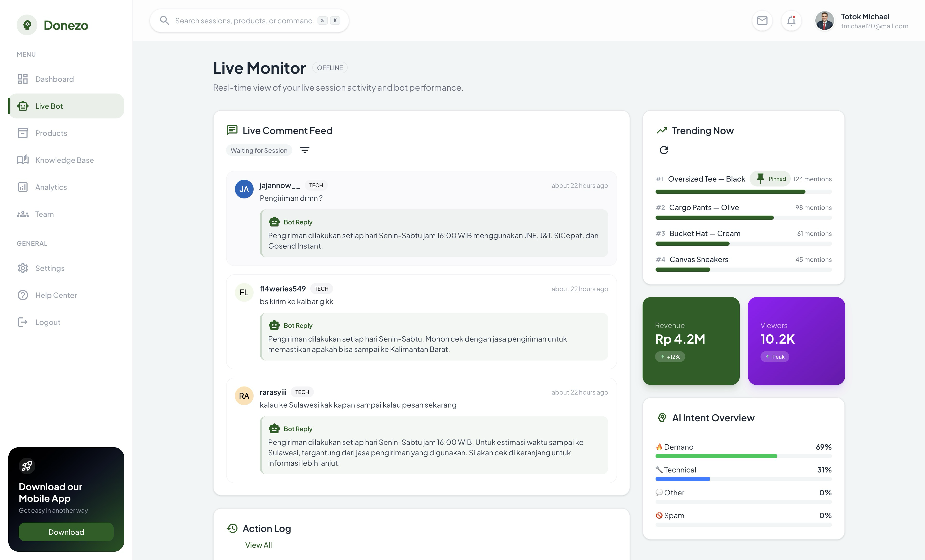Viewport: 925px width, 560px height.
Task: Open the Analytics menu item
Action: pyautogui.click(x=51, y=187)
